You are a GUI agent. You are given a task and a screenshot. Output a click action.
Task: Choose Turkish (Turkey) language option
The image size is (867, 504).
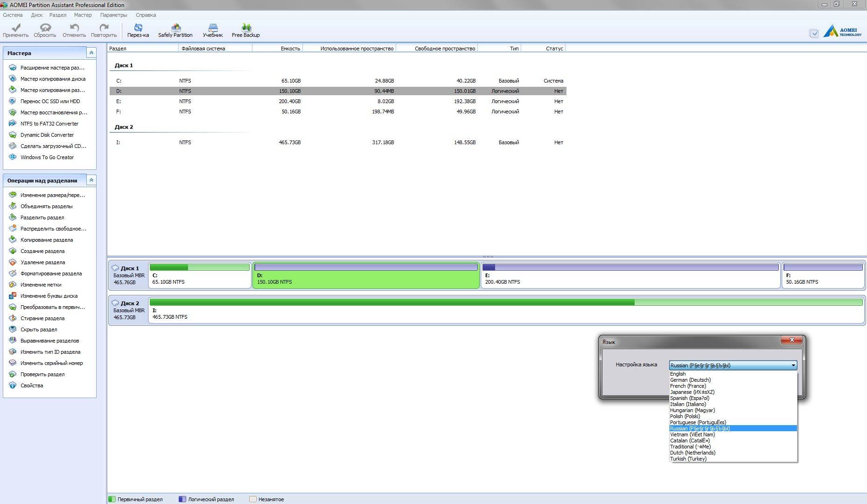tap(733, 459)
